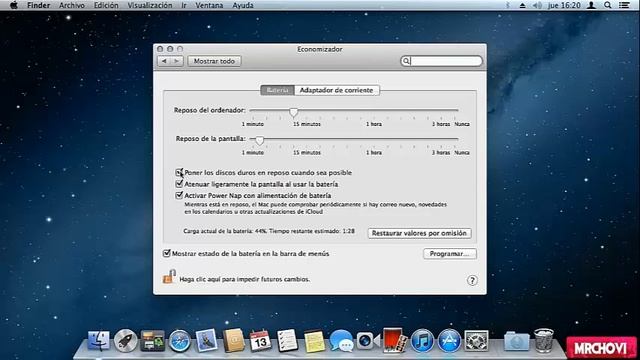Open Apple menu logo
The width and height of the screenshot is (640, 360).
click(x=13, y=5)
